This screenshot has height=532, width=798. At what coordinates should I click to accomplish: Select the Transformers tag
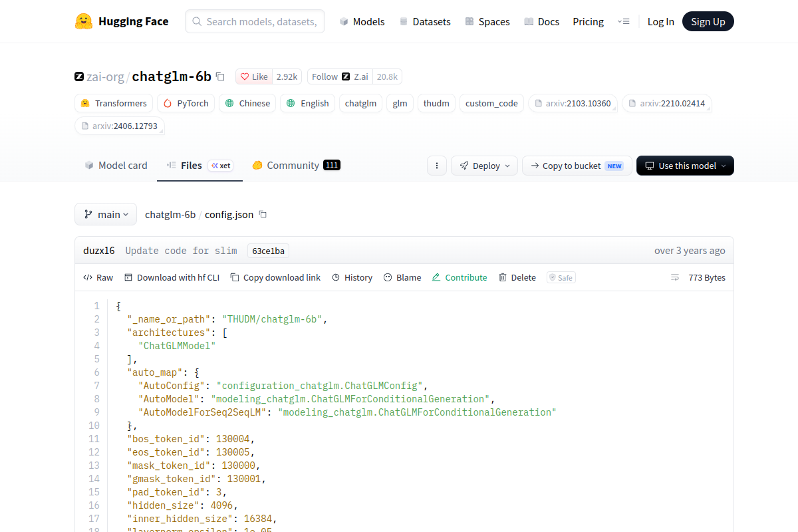114,103
